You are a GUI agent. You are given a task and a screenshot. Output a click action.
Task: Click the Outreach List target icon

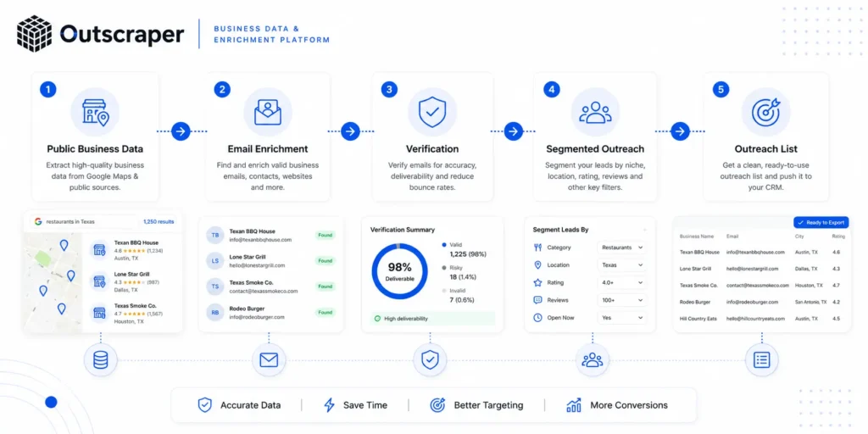(x=765, y=112)
